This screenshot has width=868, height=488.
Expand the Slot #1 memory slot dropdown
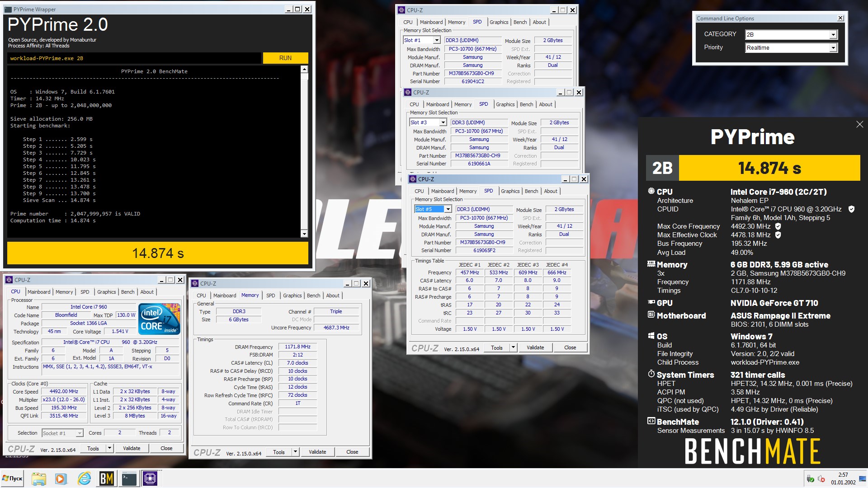[437, 40]
